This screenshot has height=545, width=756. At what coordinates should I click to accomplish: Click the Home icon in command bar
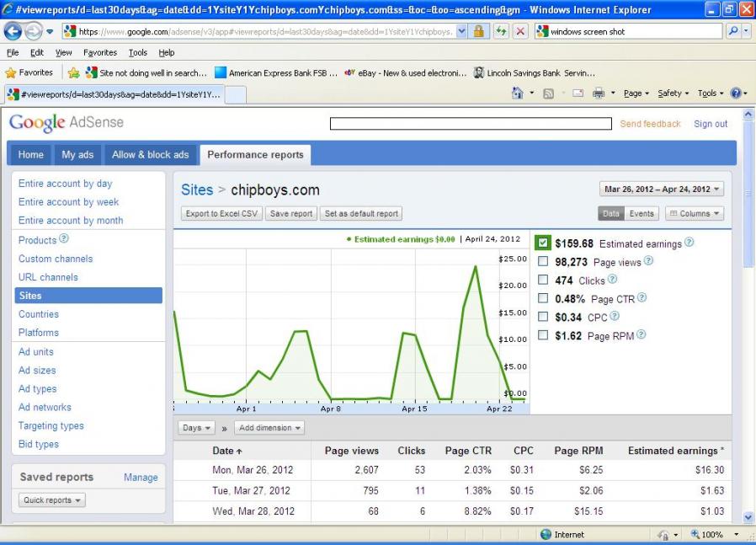click(x=518, y=94)
